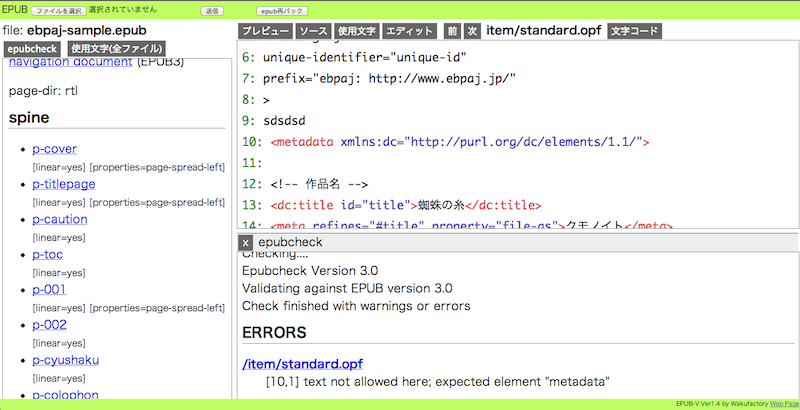Click the epub再パック repack button
This screenshot has width=800, height=410.
tap(273, 10)
